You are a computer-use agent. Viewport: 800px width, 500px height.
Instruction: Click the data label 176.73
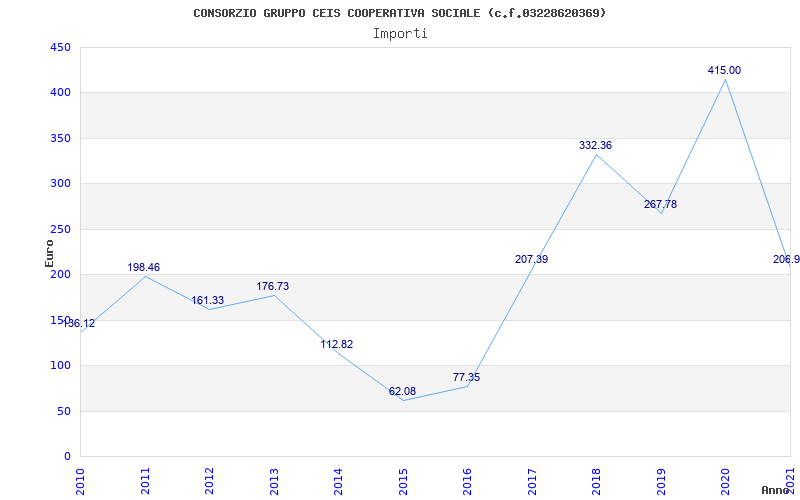272,287
